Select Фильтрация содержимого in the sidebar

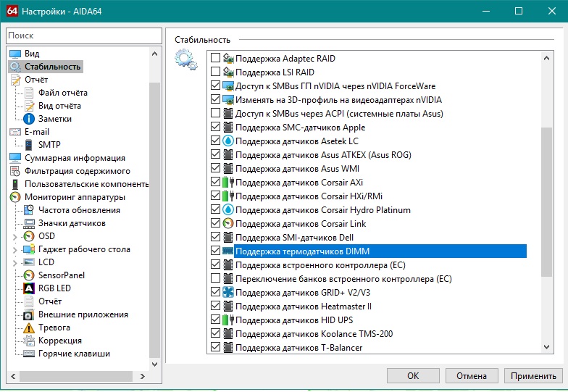point(77,171)
